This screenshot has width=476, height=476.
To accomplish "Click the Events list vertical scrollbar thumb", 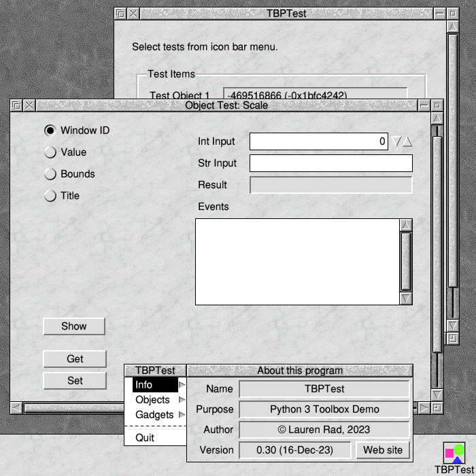I will pos(406,261).
